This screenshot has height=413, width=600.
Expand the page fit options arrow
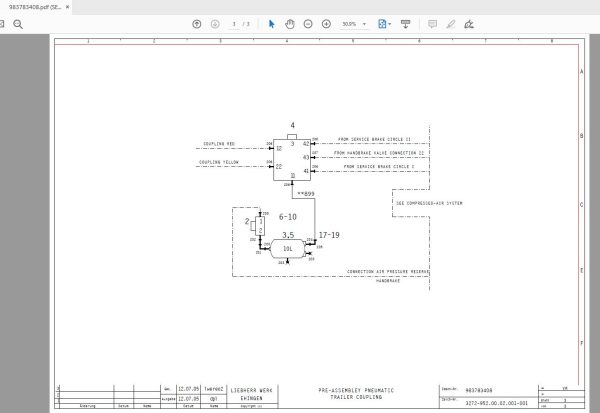(390, 24)
